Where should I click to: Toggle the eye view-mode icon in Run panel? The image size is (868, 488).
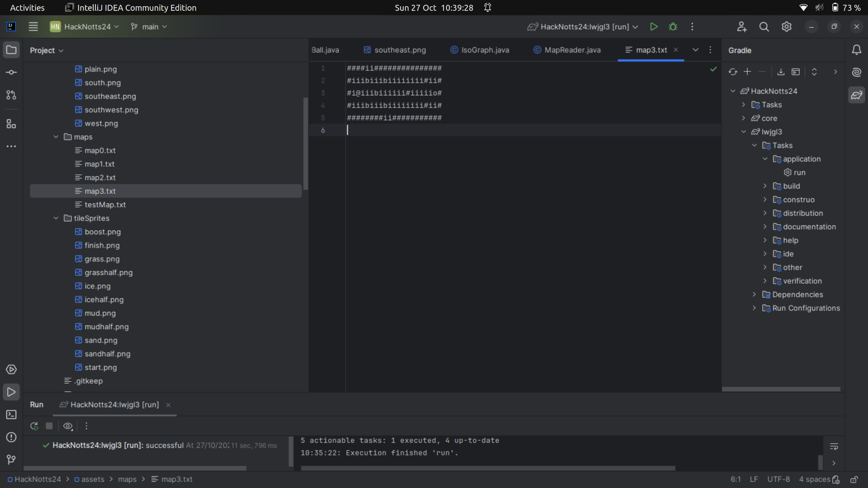click(x=68, y=426)
